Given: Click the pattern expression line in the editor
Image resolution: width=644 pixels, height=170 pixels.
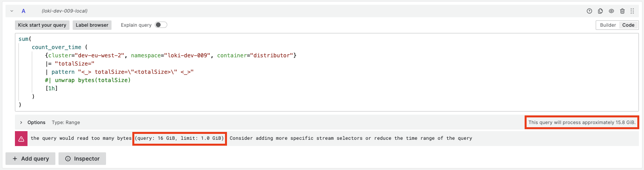Looking at the screenshot, I should pyautogui.click(x=119, y=72).
